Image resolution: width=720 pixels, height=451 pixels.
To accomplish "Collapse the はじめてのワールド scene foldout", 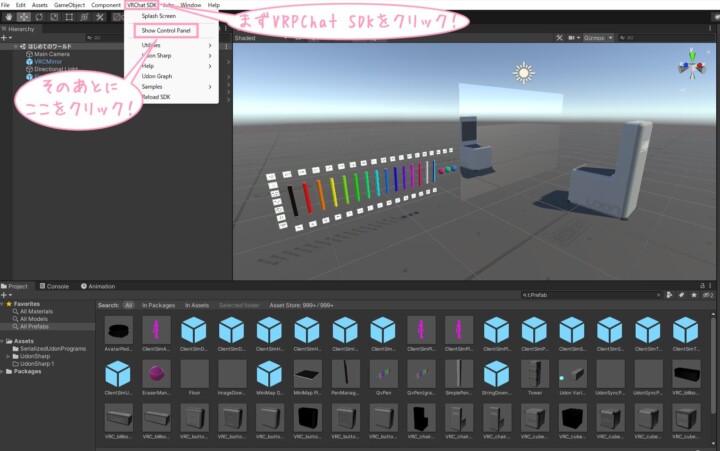I will point(16,46).
